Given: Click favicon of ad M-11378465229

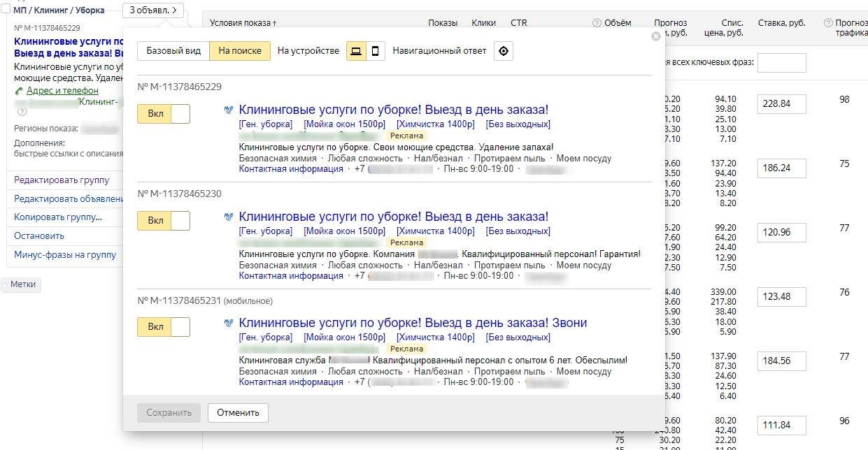Looking at the screenshot, I should coord(228,110).
